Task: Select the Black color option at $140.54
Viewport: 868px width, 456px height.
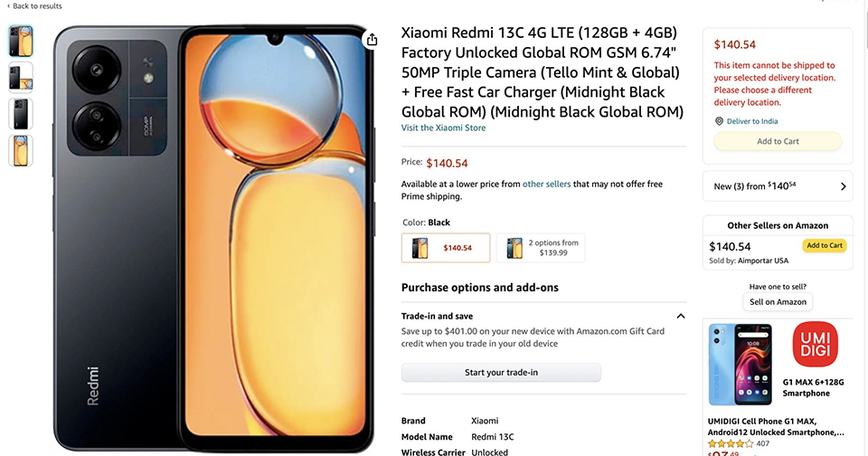Action: [446, 248]
